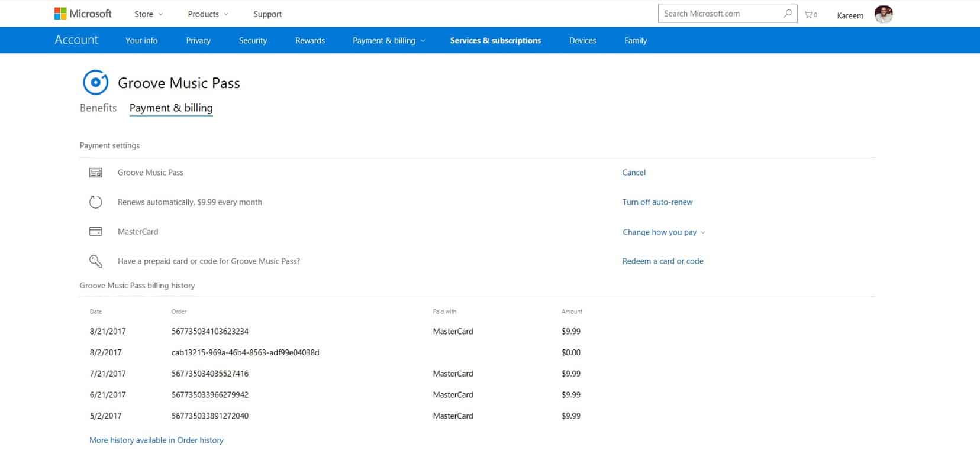Click the Date column header
The image size is (980, 454).
(x=96, y=312)
